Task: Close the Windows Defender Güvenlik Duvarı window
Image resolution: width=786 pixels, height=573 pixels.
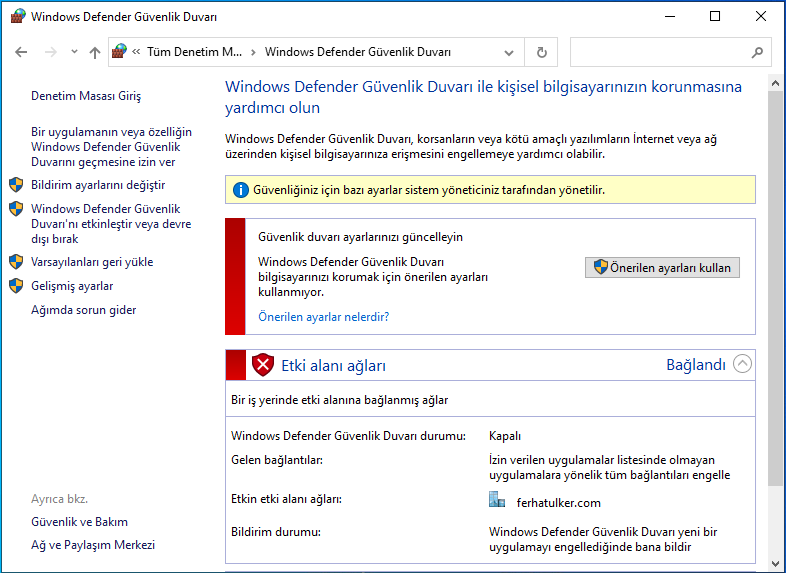Action: click(761, 17)
